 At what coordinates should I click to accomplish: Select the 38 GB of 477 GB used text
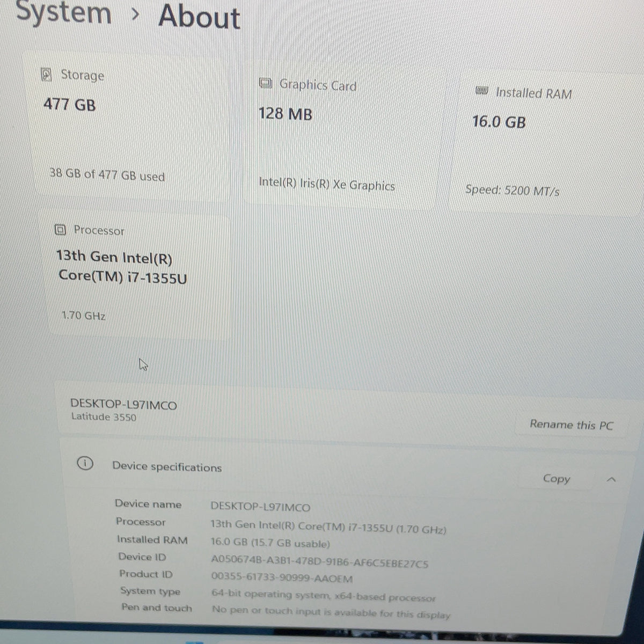pyautogui.click(x=107, y=174)
